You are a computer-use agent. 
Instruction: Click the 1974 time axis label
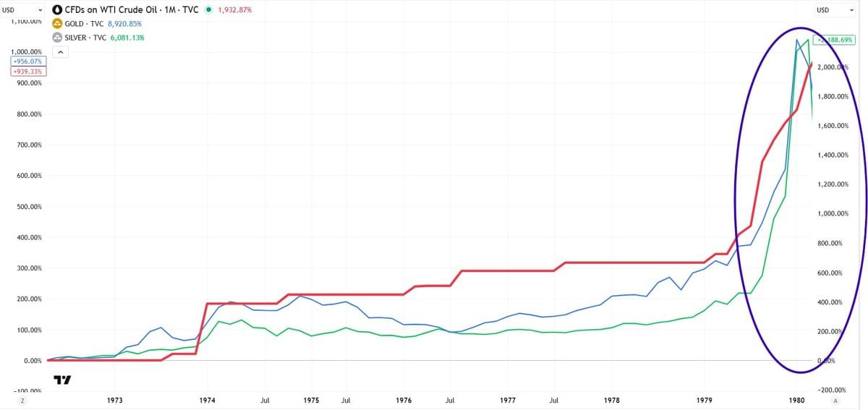[208, 400]
